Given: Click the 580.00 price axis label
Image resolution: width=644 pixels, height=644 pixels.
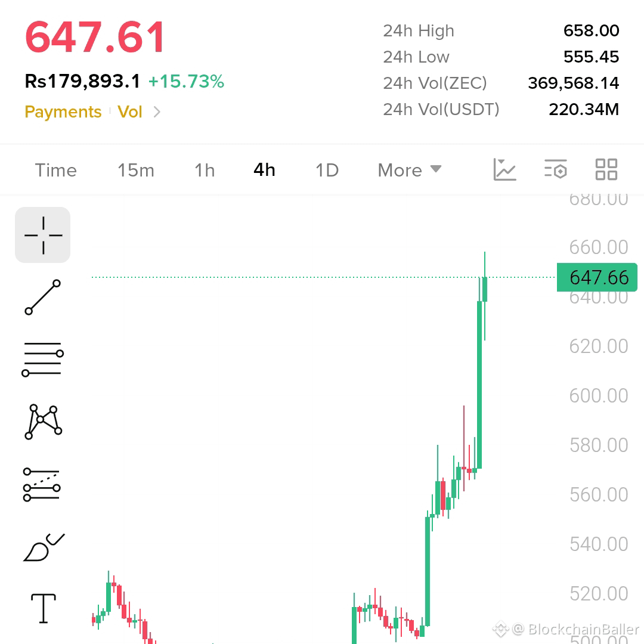Looking at the screenshot, I should coord(599,445).
